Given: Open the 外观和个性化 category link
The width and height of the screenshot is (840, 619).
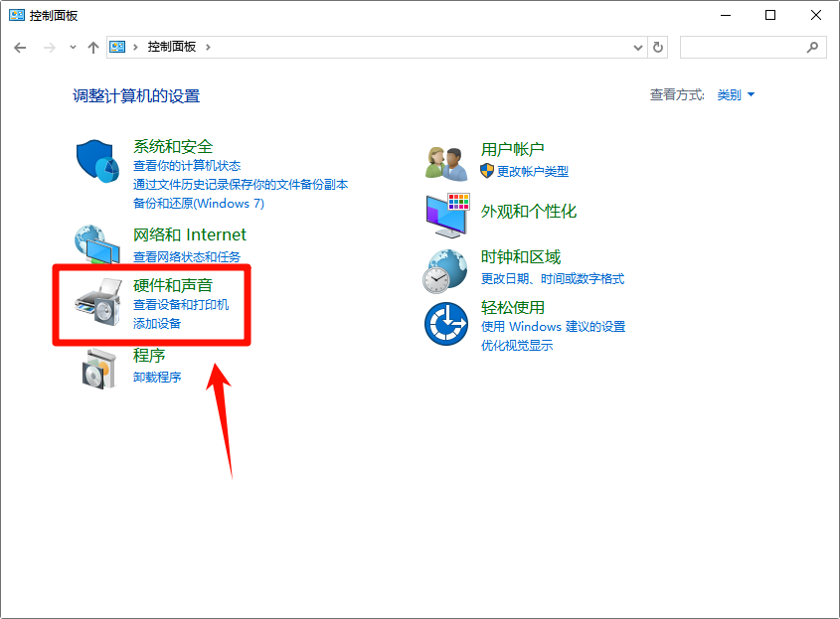Looking at the screenshot, I should pyautogui.click(x=528, y=211).
